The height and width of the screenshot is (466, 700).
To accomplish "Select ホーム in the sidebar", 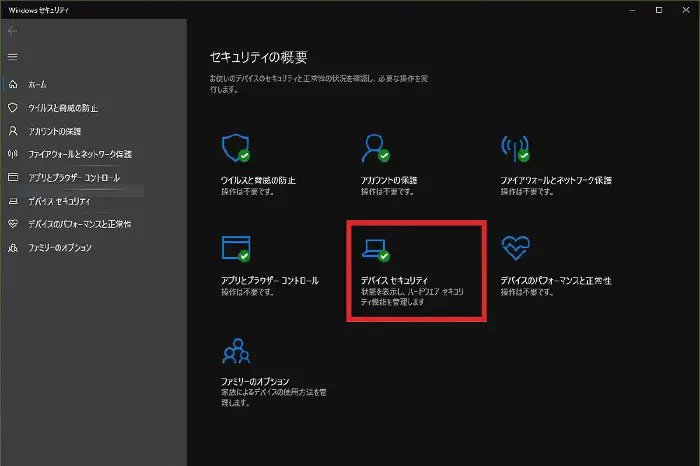I will coord(37,84).
